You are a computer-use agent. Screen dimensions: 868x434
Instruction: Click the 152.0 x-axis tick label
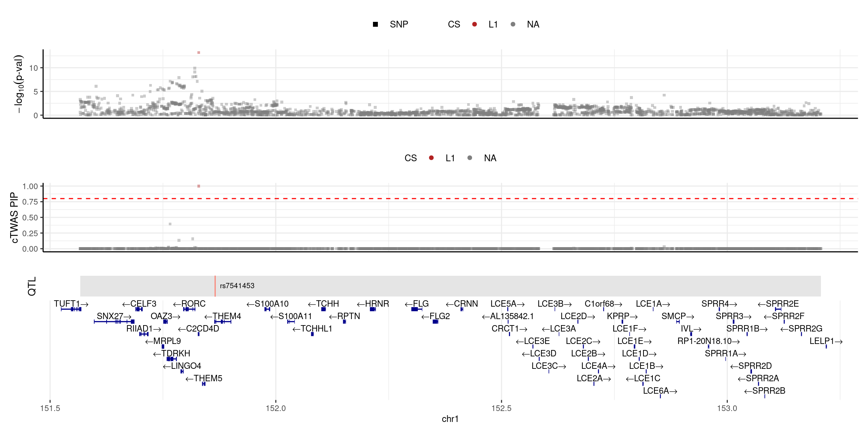click(276, 408)
